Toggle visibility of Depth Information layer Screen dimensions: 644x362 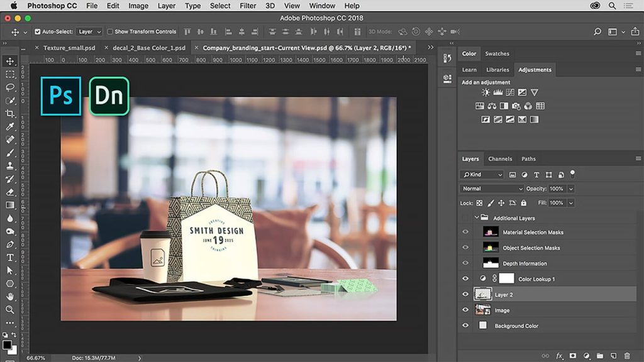click(x=465, y=263)
